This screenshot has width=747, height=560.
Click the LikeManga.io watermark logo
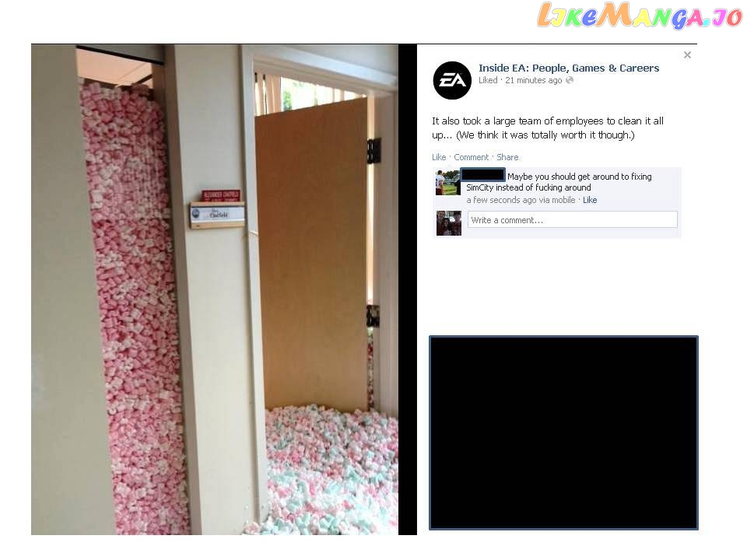click(640, 15)
